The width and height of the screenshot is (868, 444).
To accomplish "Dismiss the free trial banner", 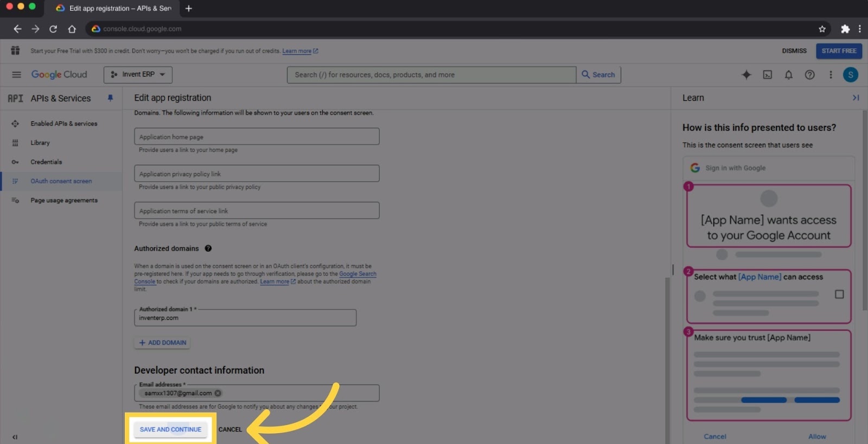I will pos(794,51).
